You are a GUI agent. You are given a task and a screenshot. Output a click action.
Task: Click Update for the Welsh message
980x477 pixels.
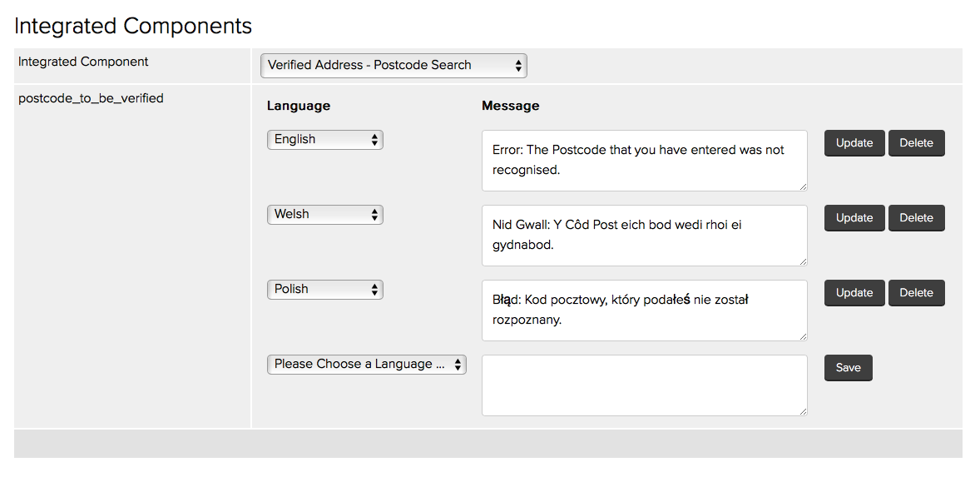click(x=854, y=218)
